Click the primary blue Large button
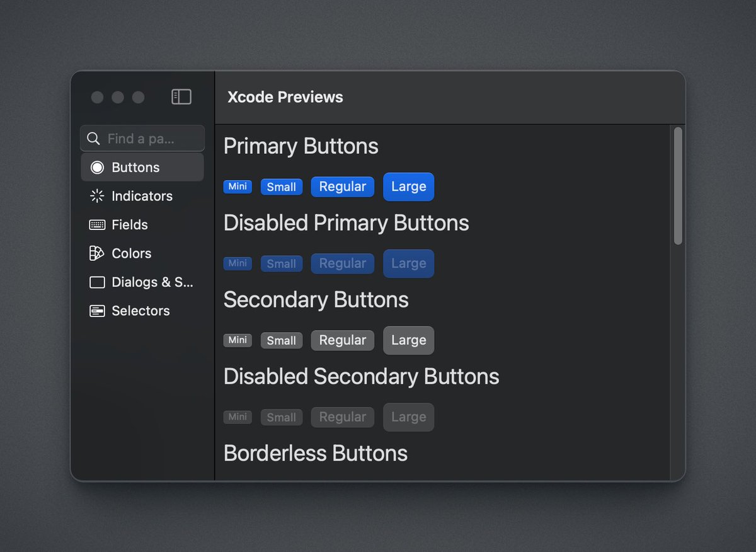Screen dimensions: 756x552 coord(409,187)
